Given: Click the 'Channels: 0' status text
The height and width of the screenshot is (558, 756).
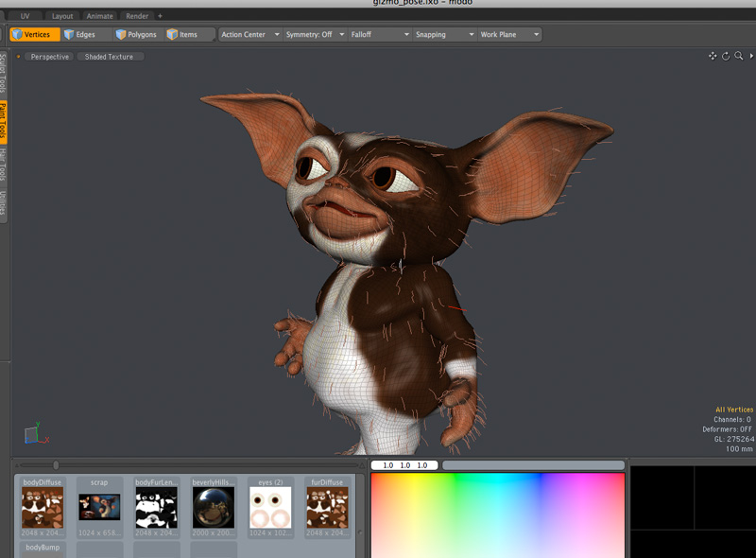Looking at the screenshot, I should (731, 420).
